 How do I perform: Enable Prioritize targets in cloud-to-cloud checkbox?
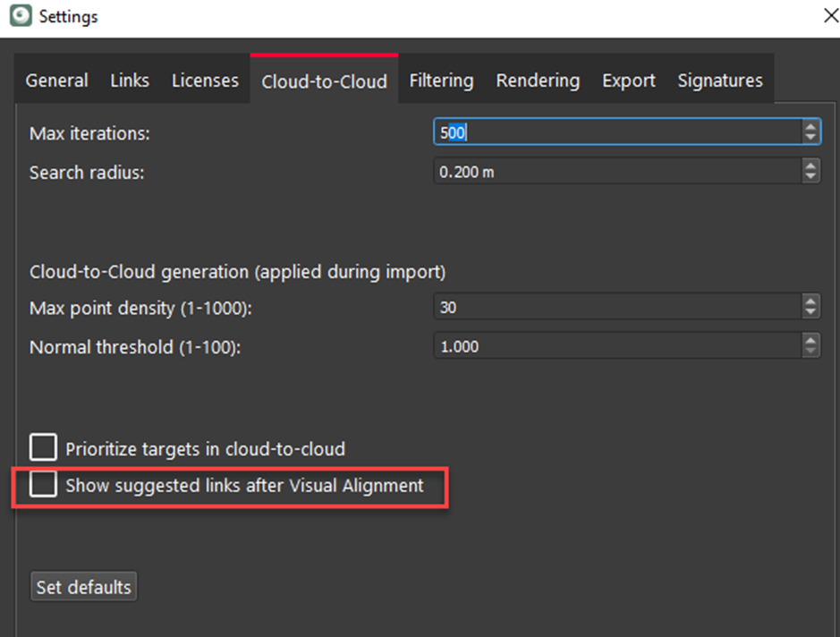click(x=43, y=447)
